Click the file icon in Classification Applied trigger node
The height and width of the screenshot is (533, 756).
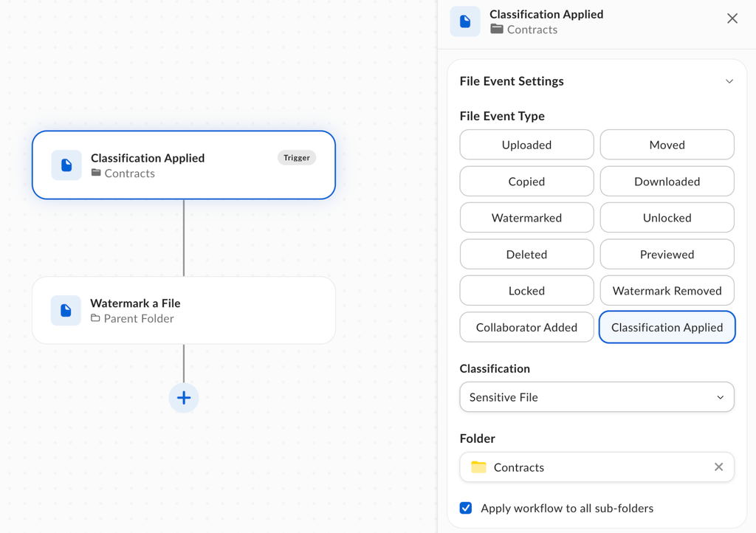coord(66,165)
